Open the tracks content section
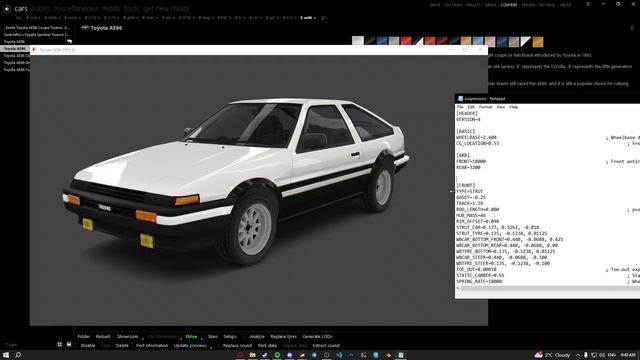 tap(40, 8)
